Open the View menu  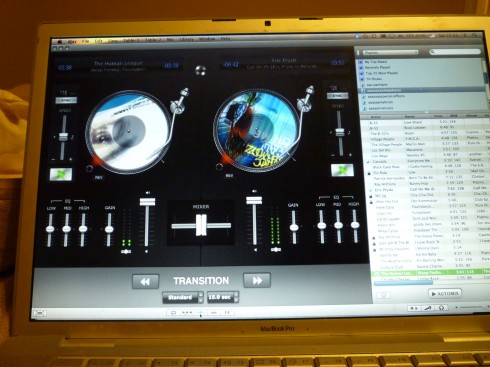(x=113, y=41)
